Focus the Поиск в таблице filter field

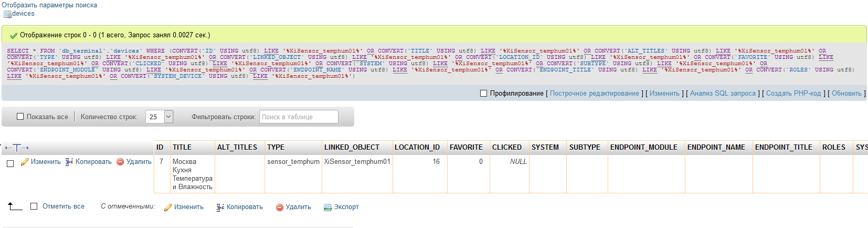[x=299, y=117]
